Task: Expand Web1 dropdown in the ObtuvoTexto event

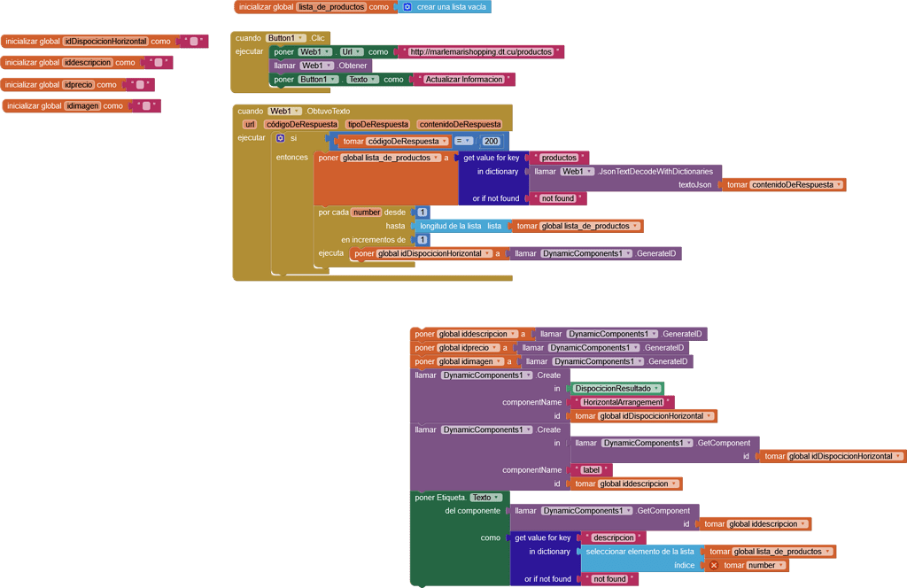Action: click(284, 112)
